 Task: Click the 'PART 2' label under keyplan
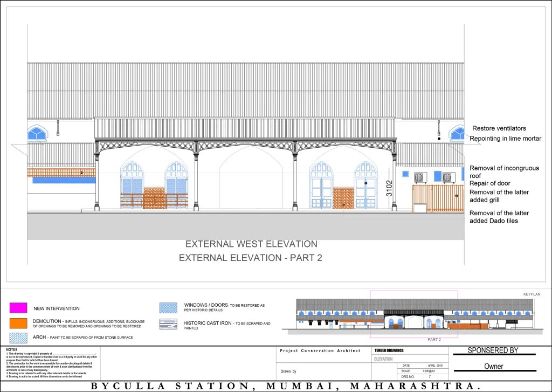[434, 340]
